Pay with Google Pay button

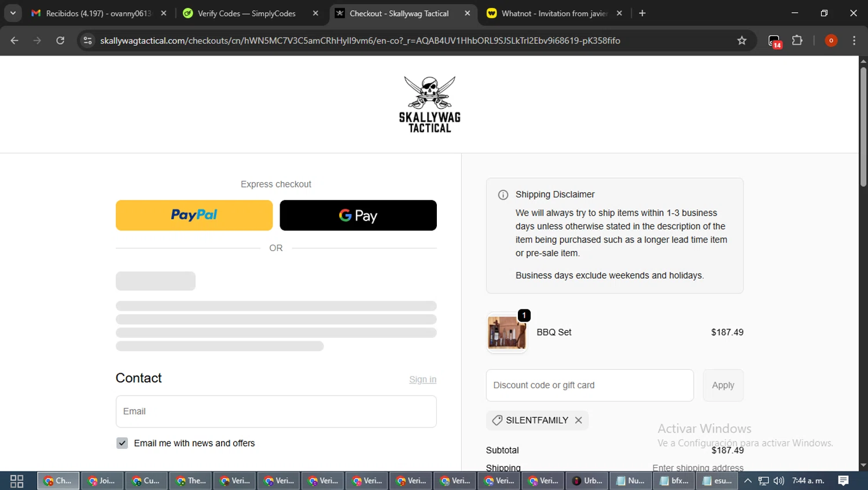tap(358, 215)
